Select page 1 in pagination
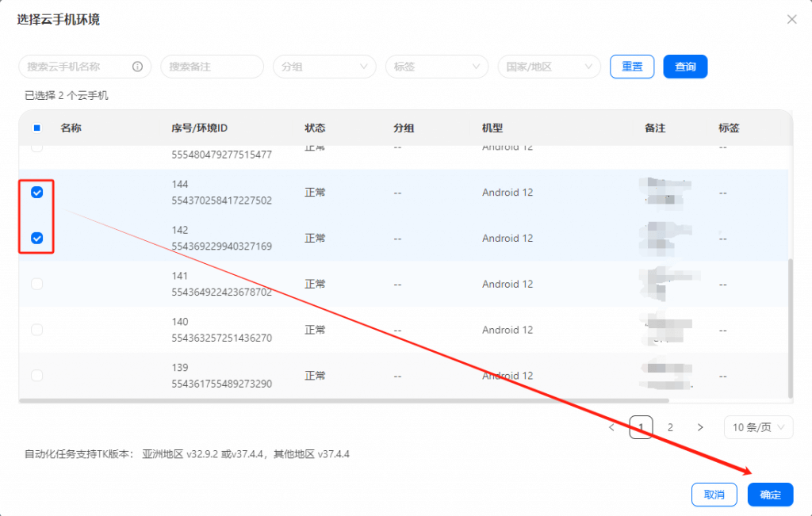The height and width of the screenshot is (516, 812). 641,427
